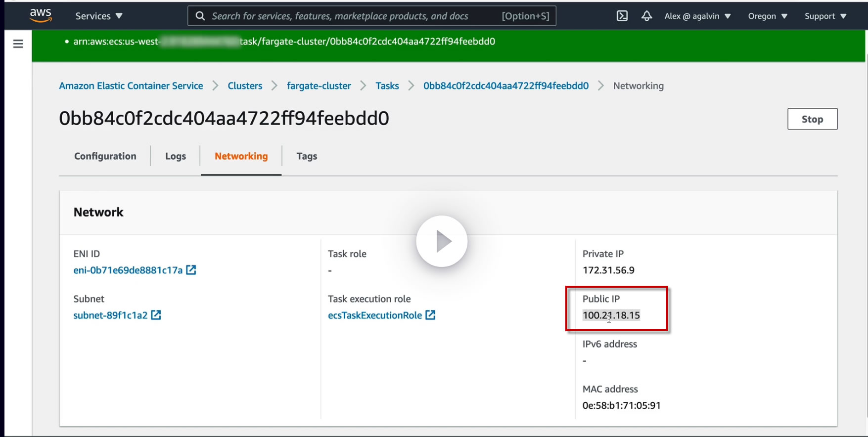This screenshot has width=868, height=437.
Task: Click the Task execution role label
Action: coord(369,299)
